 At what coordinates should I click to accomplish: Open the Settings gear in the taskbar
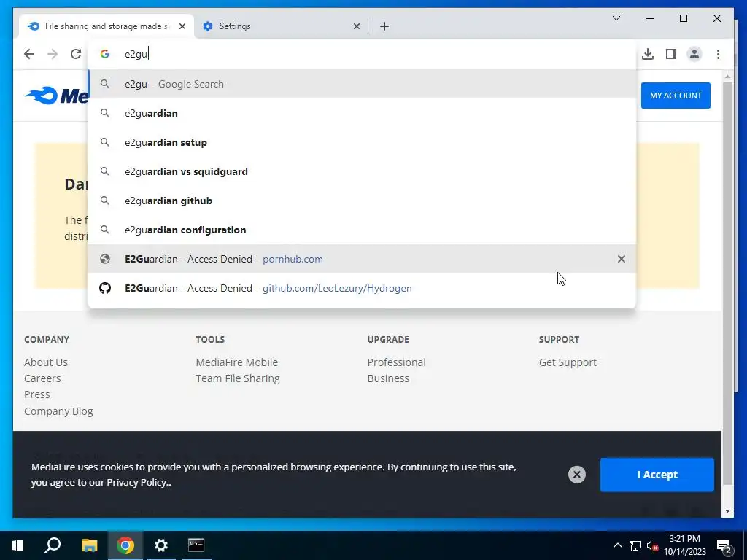tap(161, 545)
